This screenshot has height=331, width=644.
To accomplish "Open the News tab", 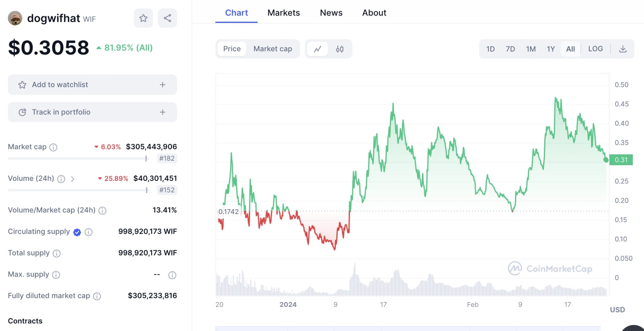I will pos(331,13).
